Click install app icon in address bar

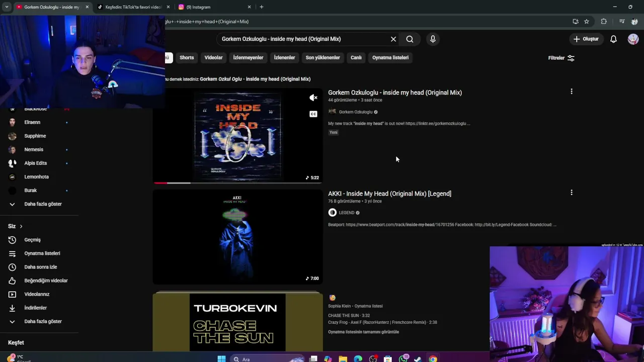click(576, 21)
